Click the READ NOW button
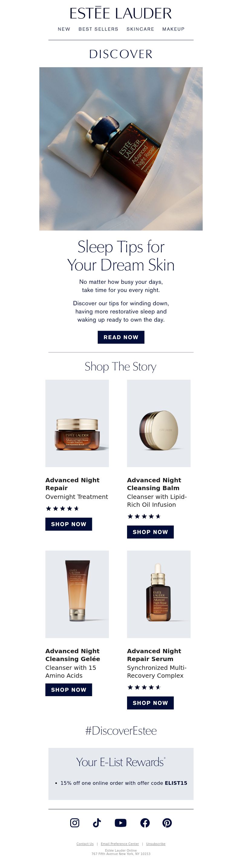242x868 pixels. (121, 337)
